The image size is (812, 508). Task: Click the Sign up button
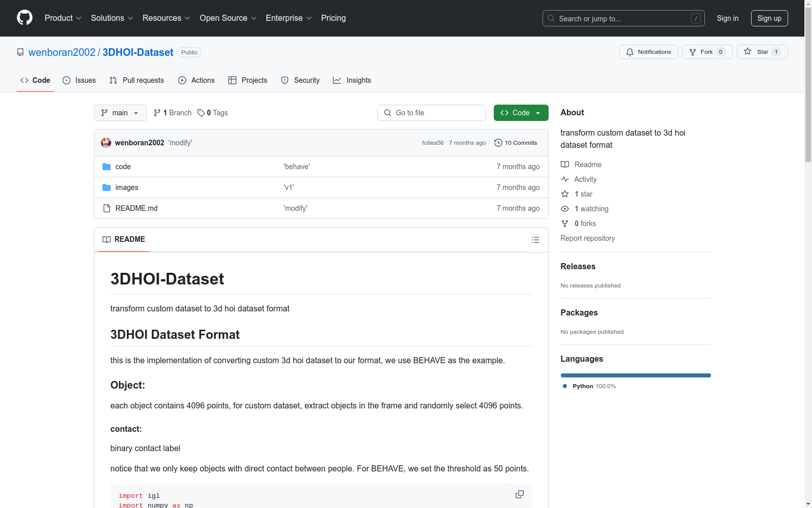(769, 18)
